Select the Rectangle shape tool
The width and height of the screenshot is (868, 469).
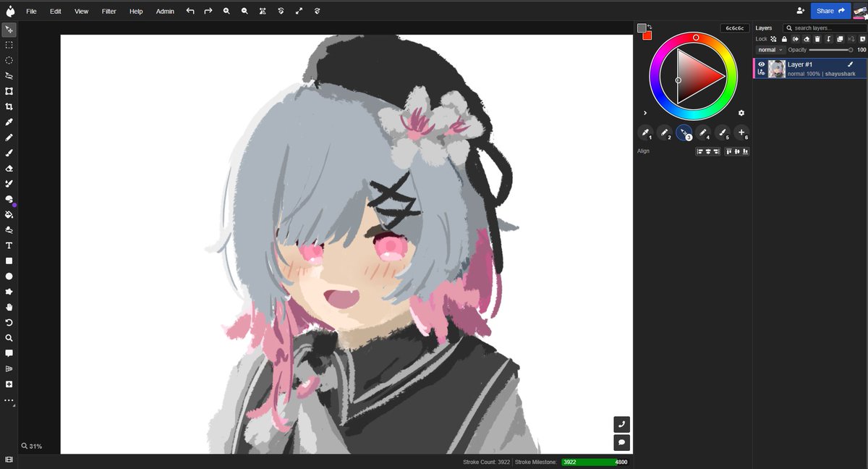9,261
